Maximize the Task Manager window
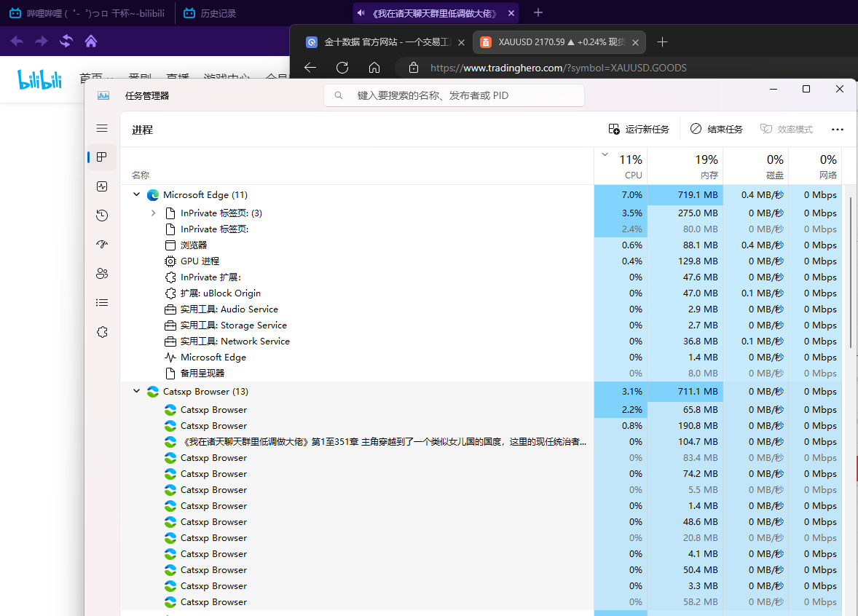Viewport: 858px width, 616px height. click(x=806, y=89)
